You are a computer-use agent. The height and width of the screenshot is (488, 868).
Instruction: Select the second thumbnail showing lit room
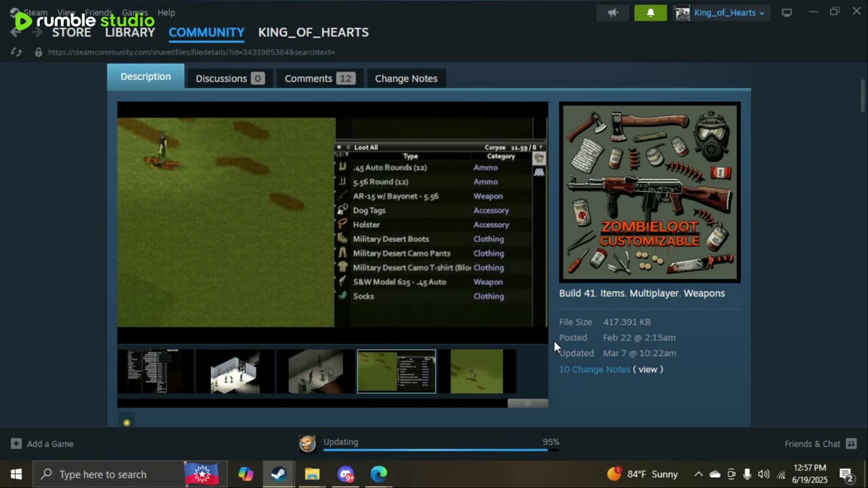click(235, 371)
